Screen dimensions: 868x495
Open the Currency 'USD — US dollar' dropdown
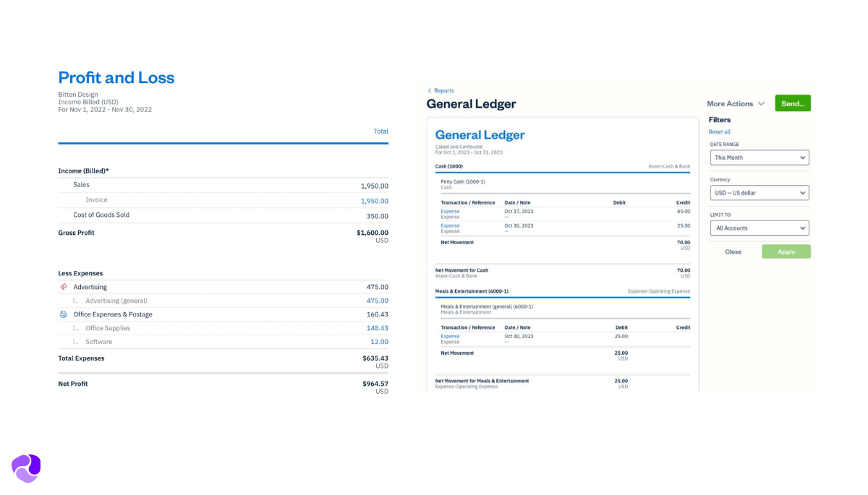tap(759, 193)
